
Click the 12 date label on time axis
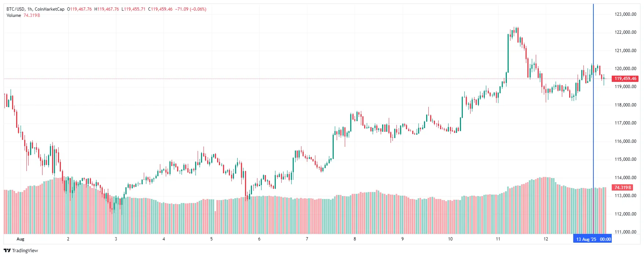[546, 239]
